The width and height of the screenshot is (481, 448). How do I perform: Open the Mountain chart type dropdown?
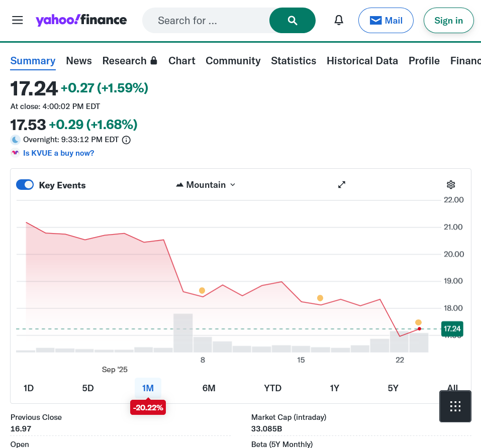pyautogui.click(x=206, y=185)
